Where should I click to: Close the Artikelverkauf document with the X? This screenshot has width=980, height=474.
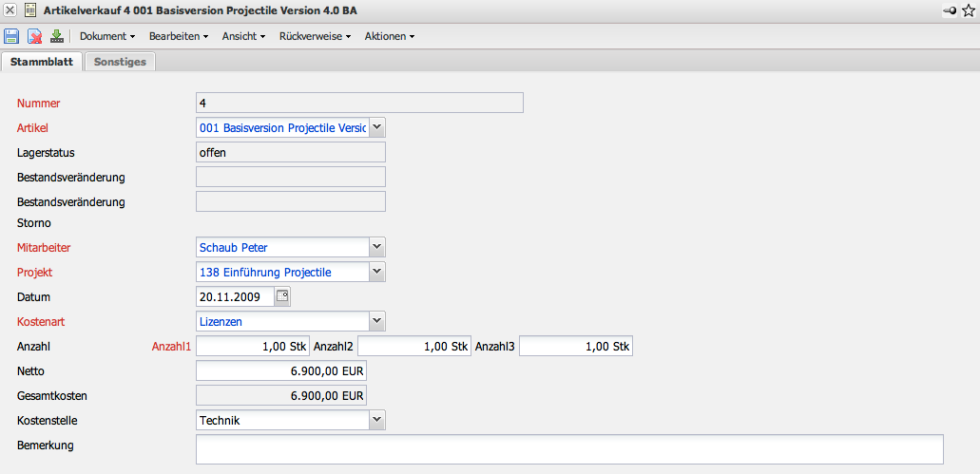pyautogui.click(x=10, y=9)
